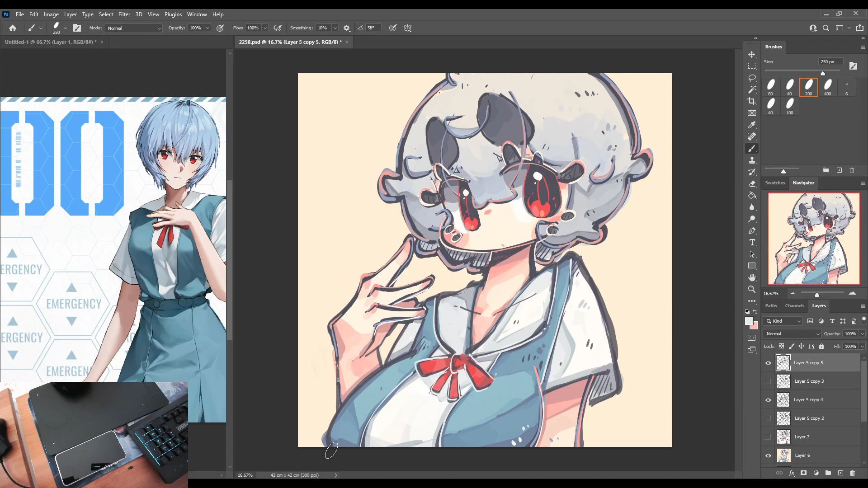The height and width of the screenshot is (488, 868).
Task: Create new layer button in Layers panel
Action: tap(840, 473)
